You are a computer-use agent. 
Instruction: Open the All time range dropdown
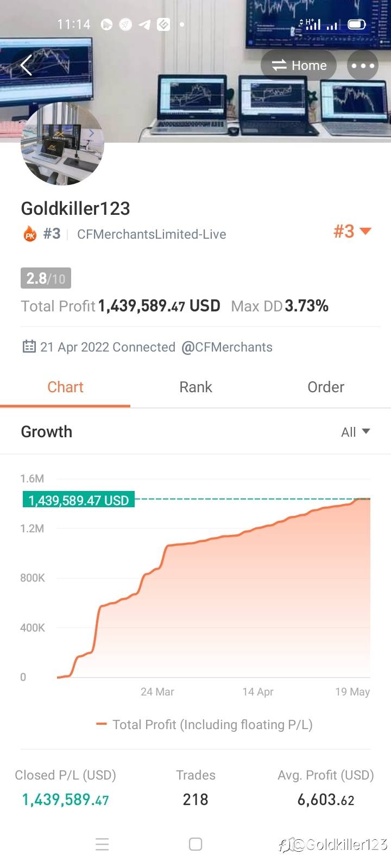click(x=355, y=432)
